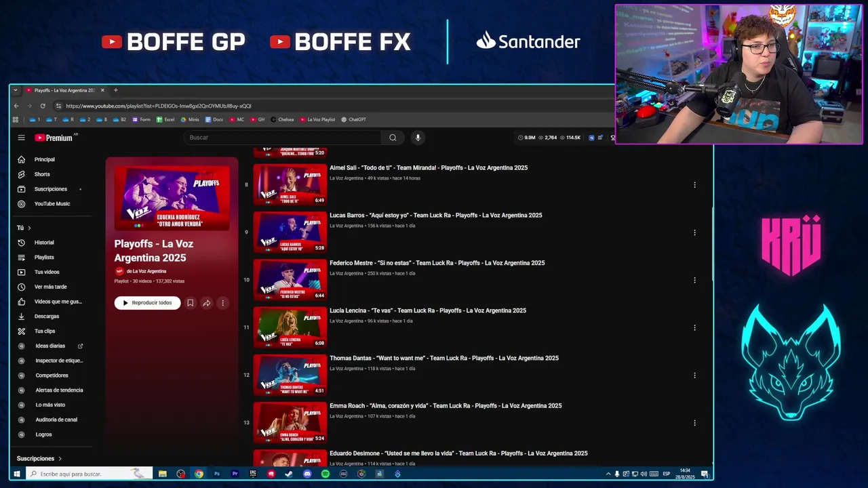Start voice search with the microphone icon
Screen dimensions: 868x488
coord(418,138)
